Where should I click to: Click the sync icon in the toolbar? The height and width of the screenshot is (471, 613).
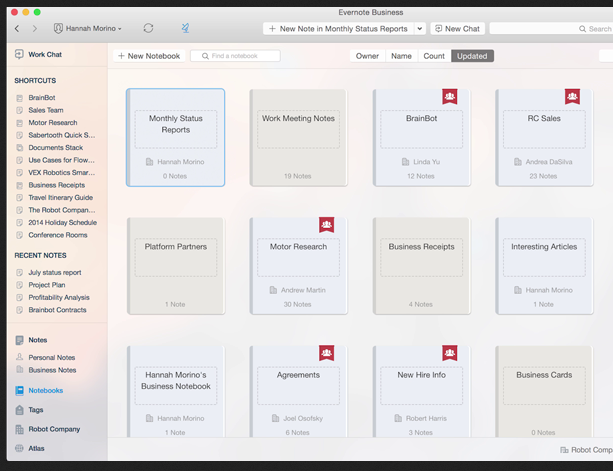[149, 29]
